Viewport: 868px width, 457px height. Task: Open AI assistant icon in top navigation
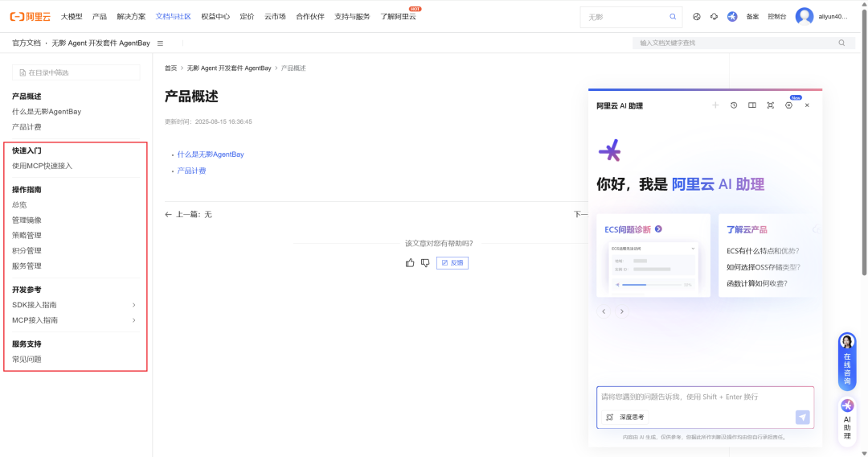pos(732,17)
